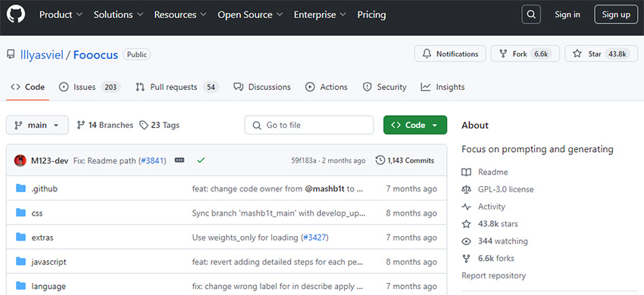Click the bell icon in Notifications

(427, 54)
